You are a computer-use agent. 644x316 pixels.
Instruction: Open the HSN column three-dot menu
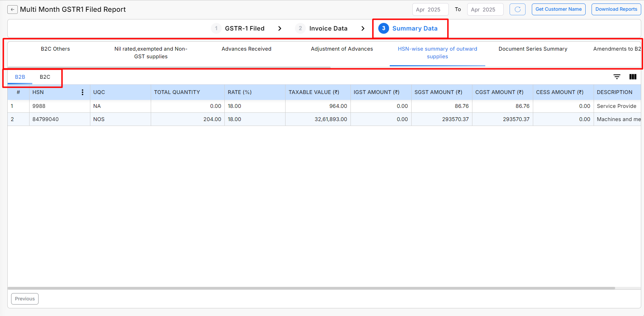pyautogui.click(x=82, y=92)
